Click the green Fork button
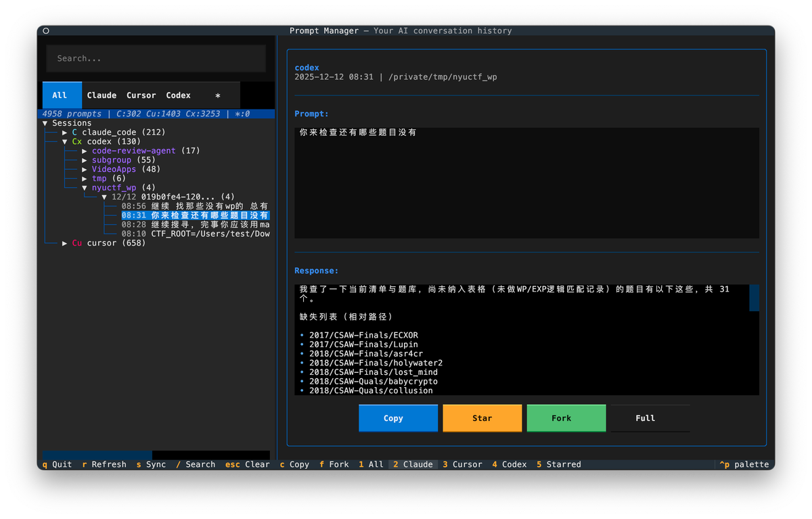This screenshot has width=812, height=519. click(x=566, y=418)
